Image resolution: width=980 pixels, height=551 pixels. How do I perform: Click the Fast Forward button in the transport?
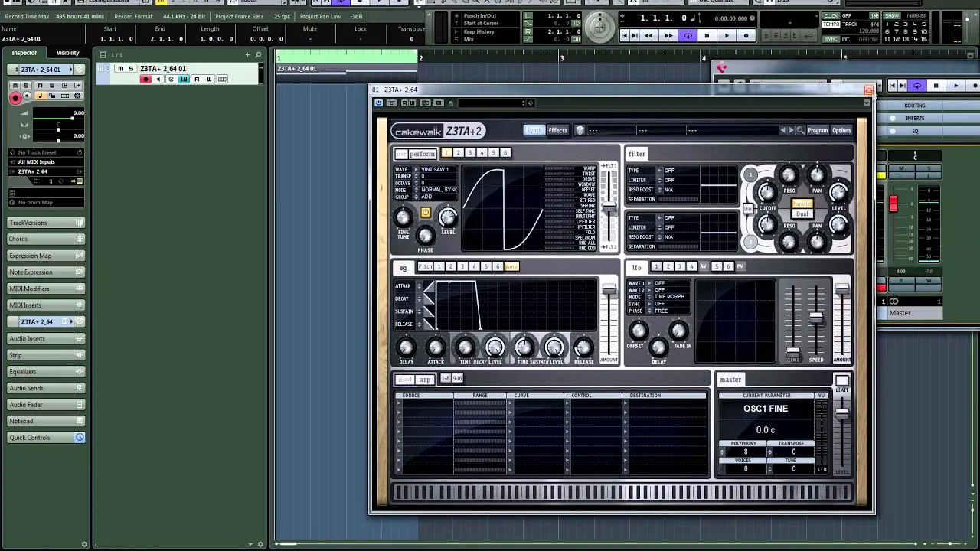pyautogui.click(x=668, y=36)
